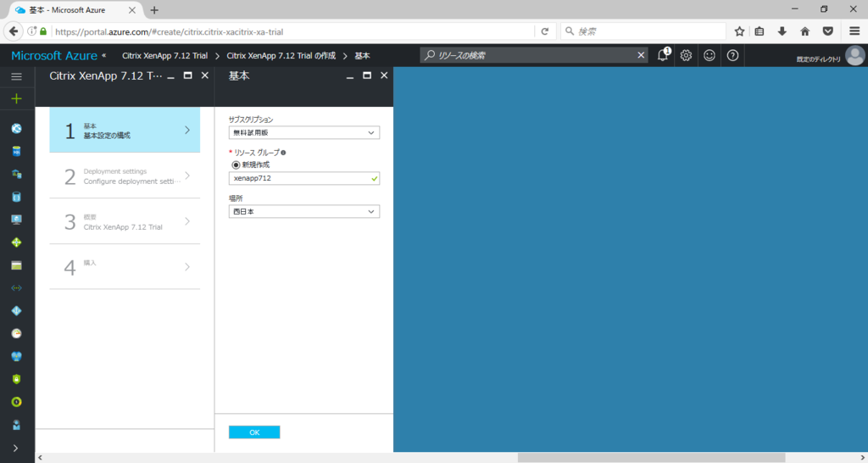Click Firefox Pocket icon
This screenshot has height=463, width=868.
click(x=828, y=31)
